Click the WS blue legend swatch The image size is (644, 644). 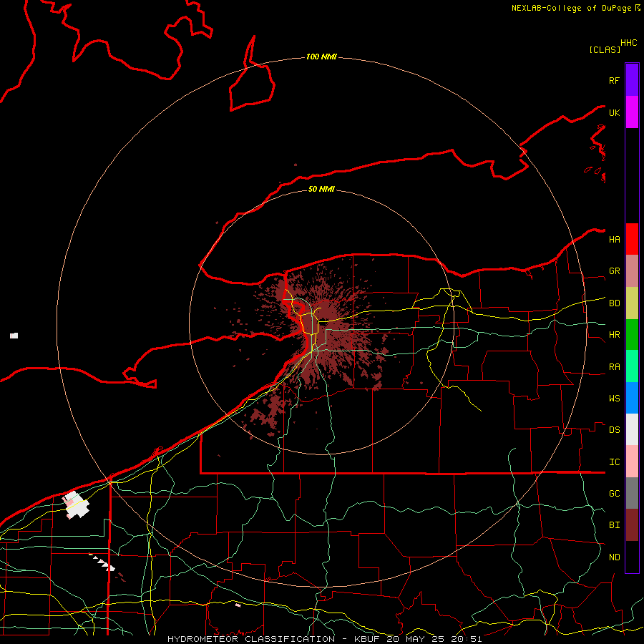click(x=632, y=398)
